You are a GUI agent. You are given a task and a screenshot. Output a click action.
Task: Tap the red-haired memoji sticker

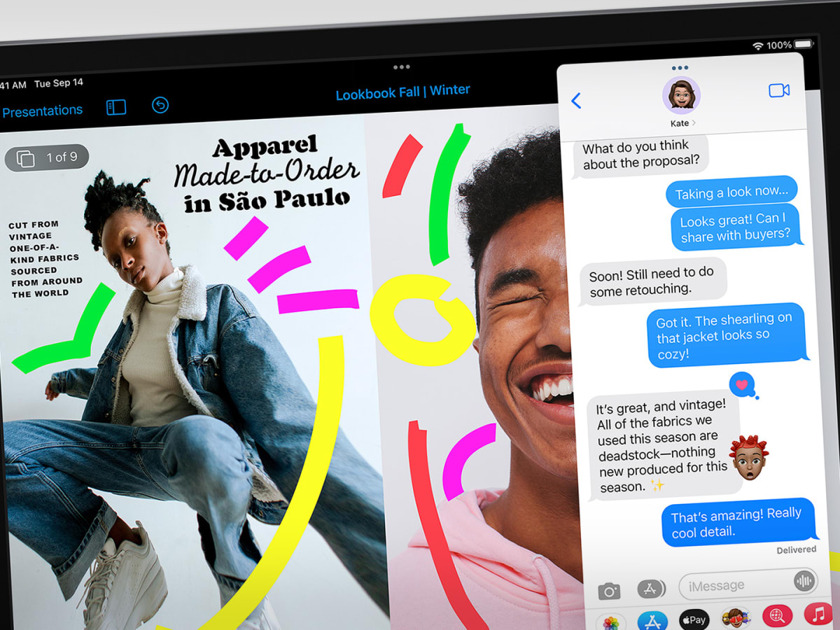coord(749,458)
